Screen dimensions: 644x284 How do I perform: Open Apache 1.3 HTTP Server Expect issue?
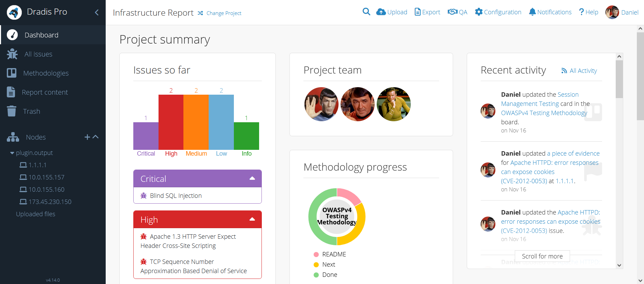(x=188, y=241)
